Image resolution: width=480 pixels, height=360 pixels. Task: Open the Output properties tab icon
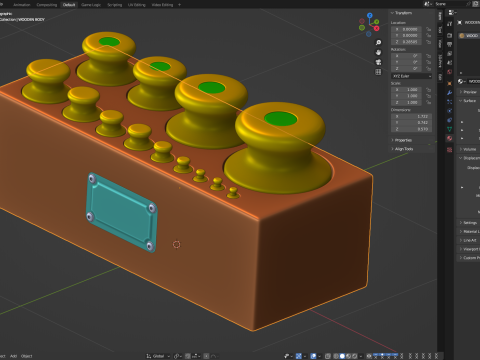pos(450,44)
